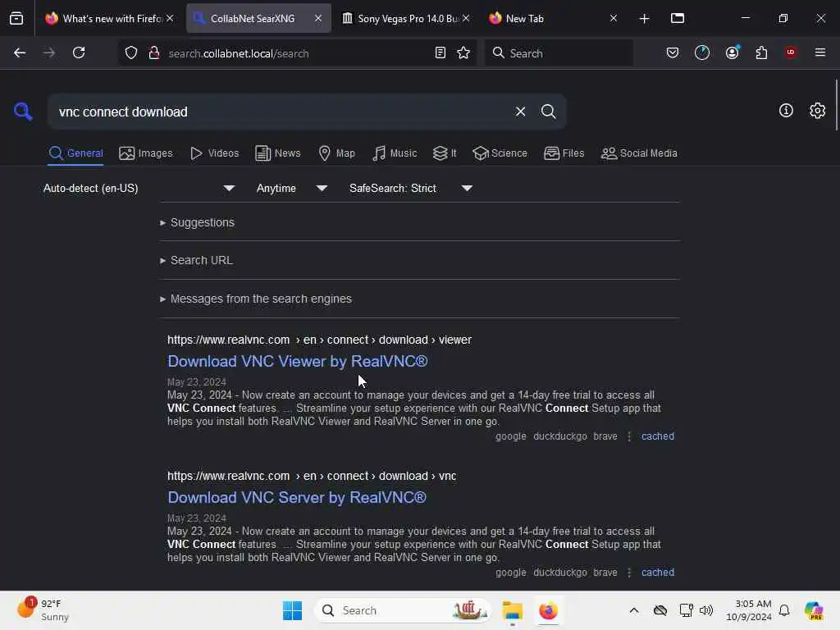Click the SearXNG magnifier logo
This screenshot has width=840, height=630.
(23, 112)
